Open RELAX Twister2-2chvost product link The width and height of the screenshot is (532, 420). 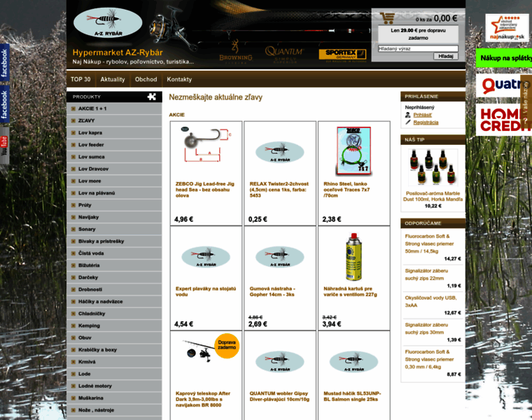point(279,189)
